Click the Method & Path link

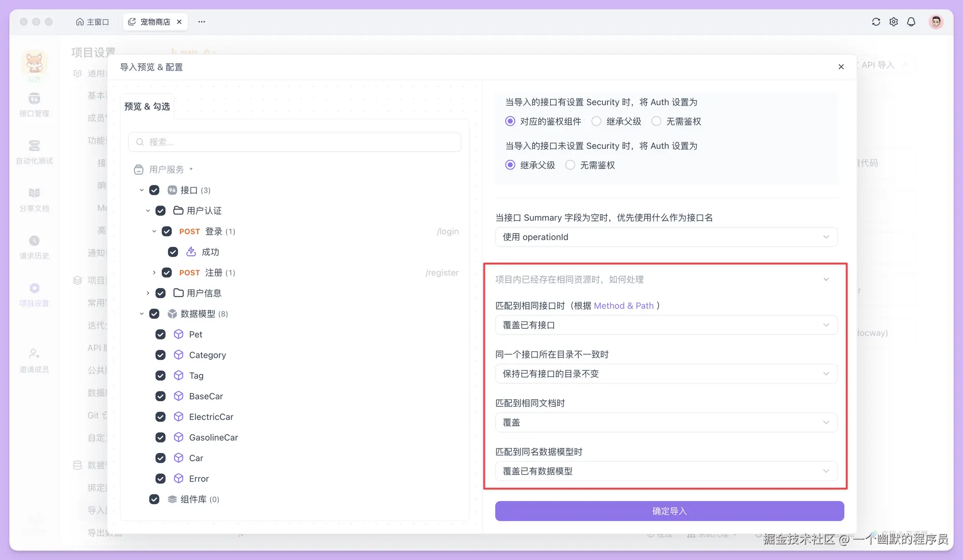(625, 305)
